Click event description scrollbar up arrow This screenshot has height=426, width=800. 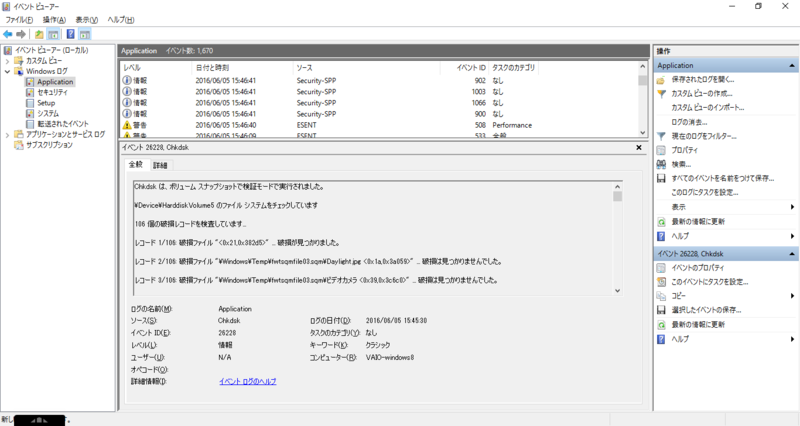coord(617,187)
